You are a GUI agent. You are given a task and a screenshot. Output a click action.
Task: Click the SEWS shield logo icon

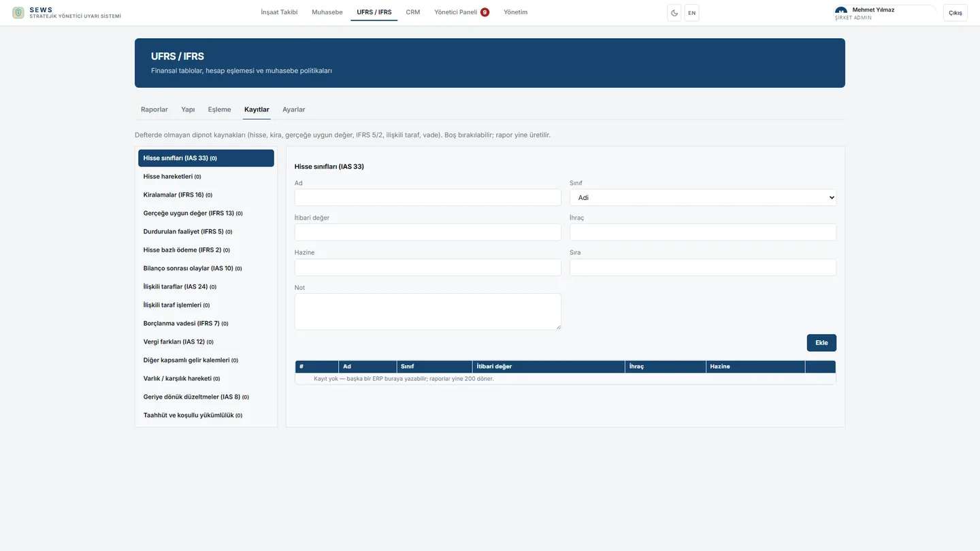pos(18,12)
